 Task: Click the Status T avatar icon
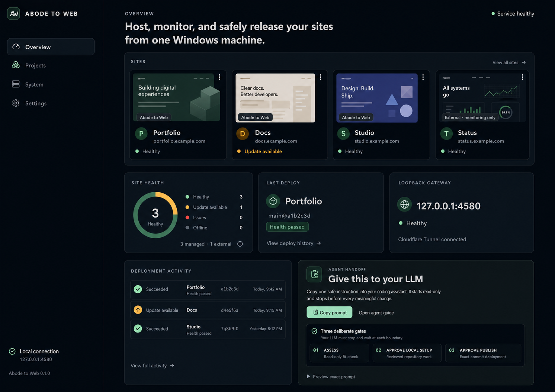[446, 134]
